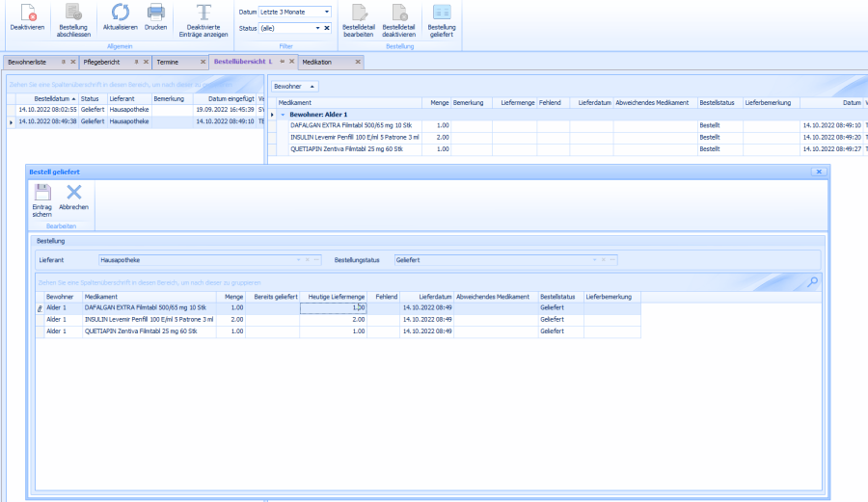This screenshot has height=502, width=868.
Task: Close the Termine tab
Action: click(x=203, y=62)
